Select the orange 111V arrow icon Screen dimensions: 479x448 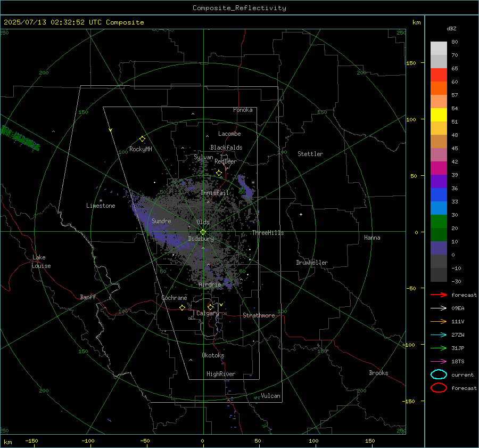pos(439,321)
